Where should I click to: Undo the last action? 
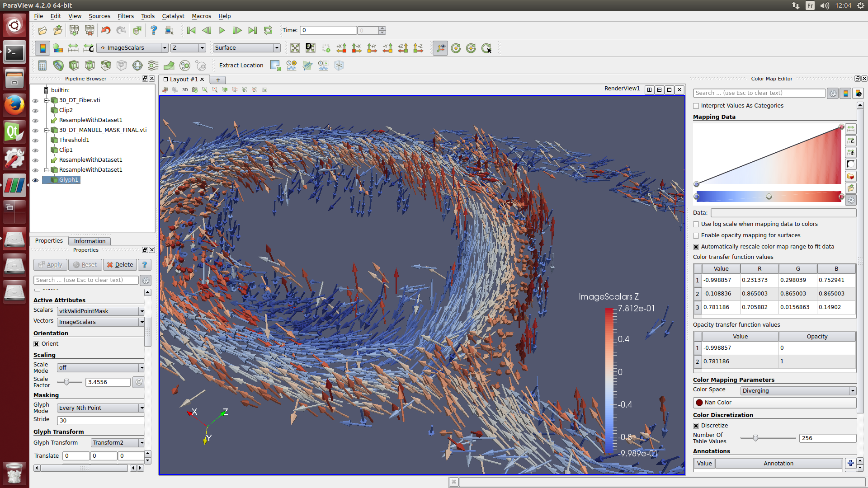(106, 30)
